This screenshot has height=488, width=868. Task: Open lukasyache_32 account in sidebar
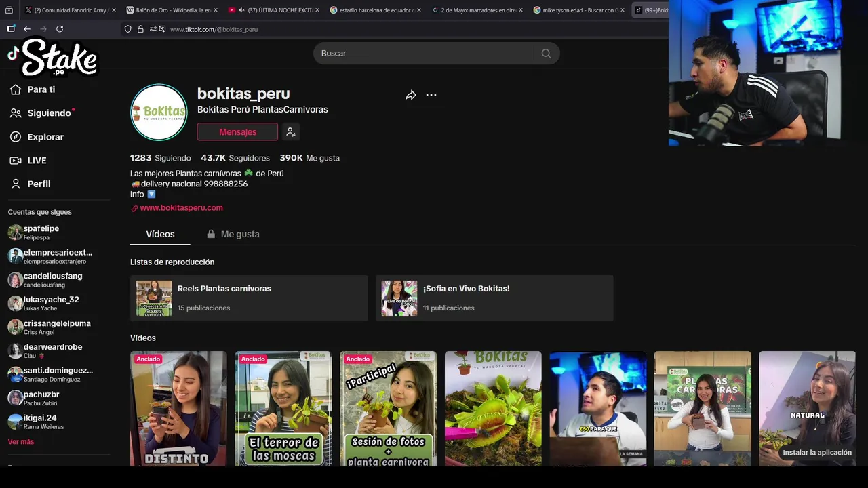[58, 304]
